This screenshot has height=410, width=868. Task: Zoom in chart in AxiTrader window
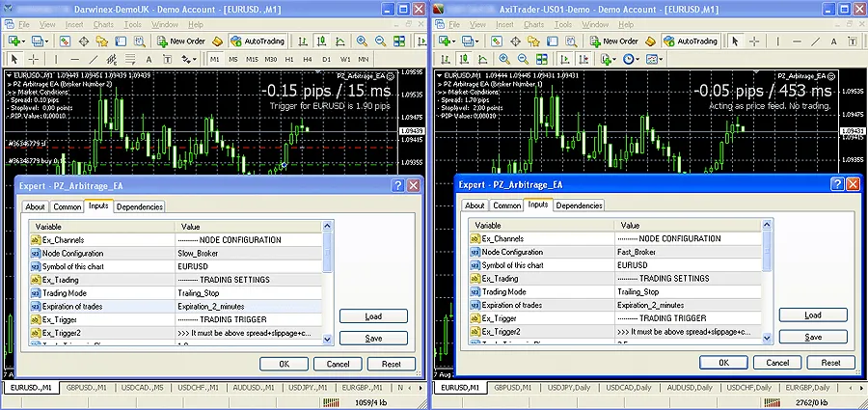coord(504,59)
